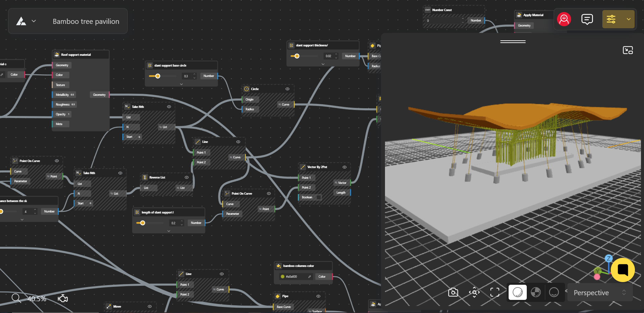Expand the slant support base circle node
Screen dimensions: 644x313
pyautogui.click(x=181, y=84)
